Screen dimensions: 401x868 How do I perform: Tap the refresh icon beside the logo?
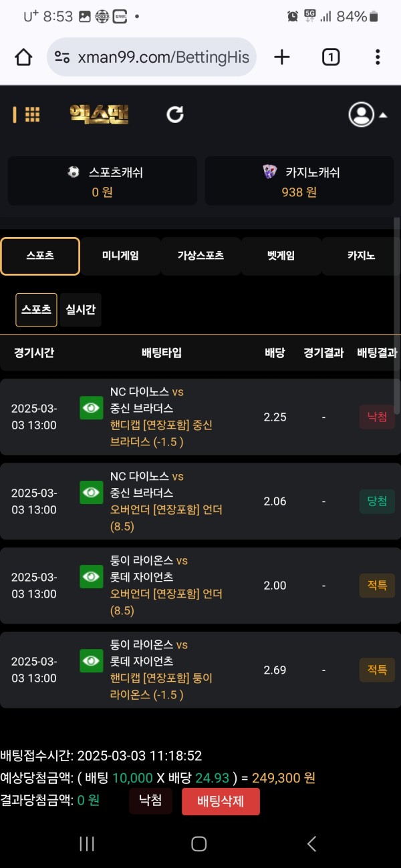pyautogui.click(x=175, y=115)
